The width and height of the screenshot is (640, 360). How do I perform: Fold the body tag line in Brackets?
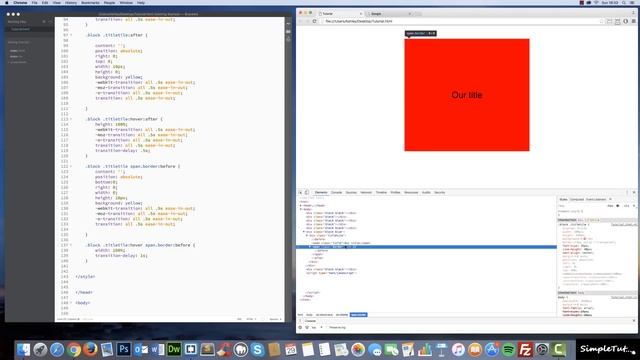[x=71, y=303]
